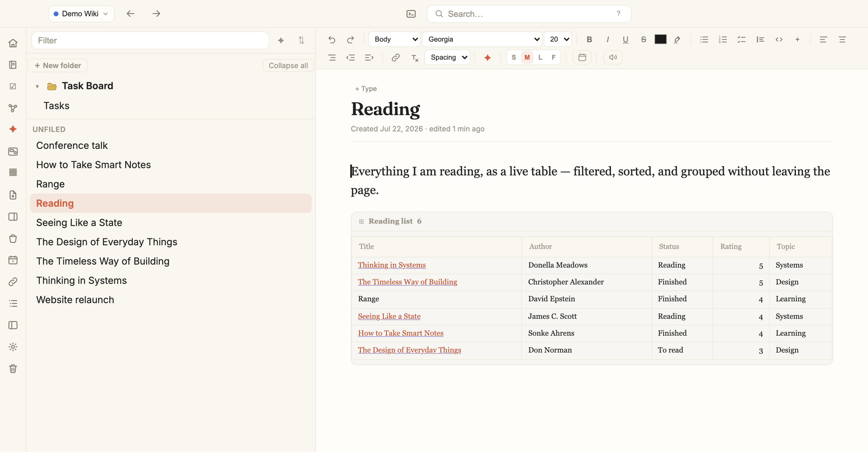Click the Home icon in the sidebar
Screen dimensions: 868x452
(x=13, y=43)
